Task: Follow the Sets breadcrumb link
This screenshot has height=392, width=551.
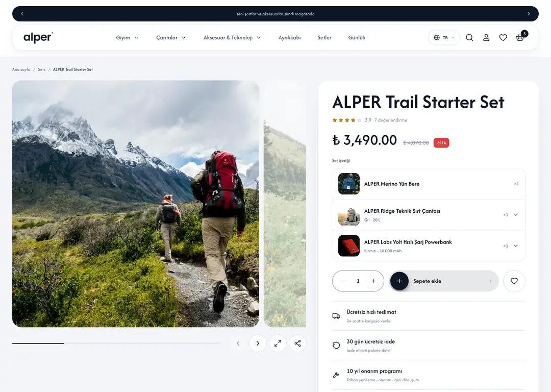Action: click(41, 69)
